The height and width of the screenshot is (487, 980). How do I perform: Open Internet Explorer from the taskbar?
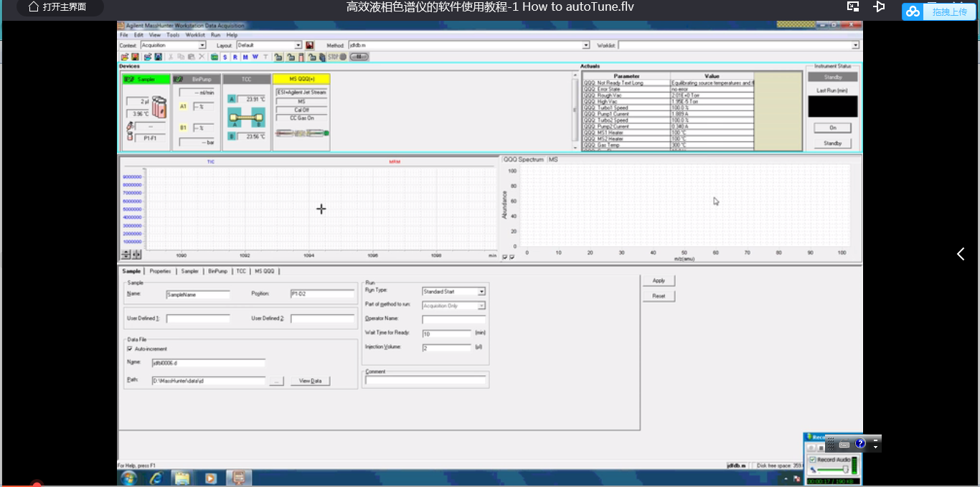click(x=155, y=478)
